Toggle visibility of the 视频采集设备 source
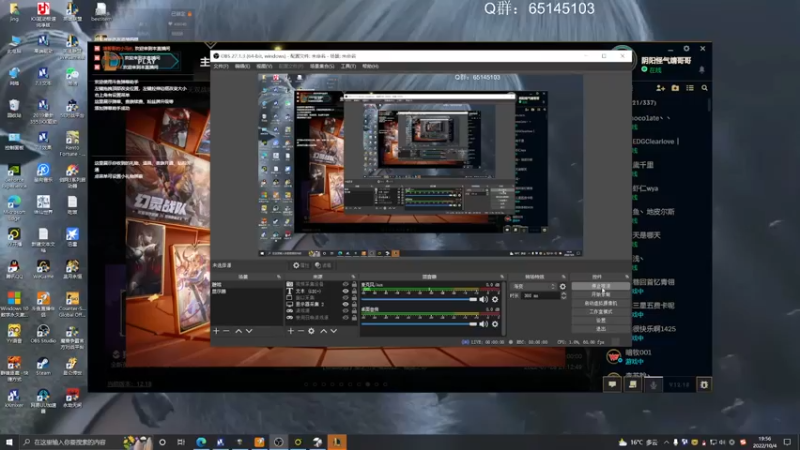Screen dimensions: 800x450 [x=345, y=285]
